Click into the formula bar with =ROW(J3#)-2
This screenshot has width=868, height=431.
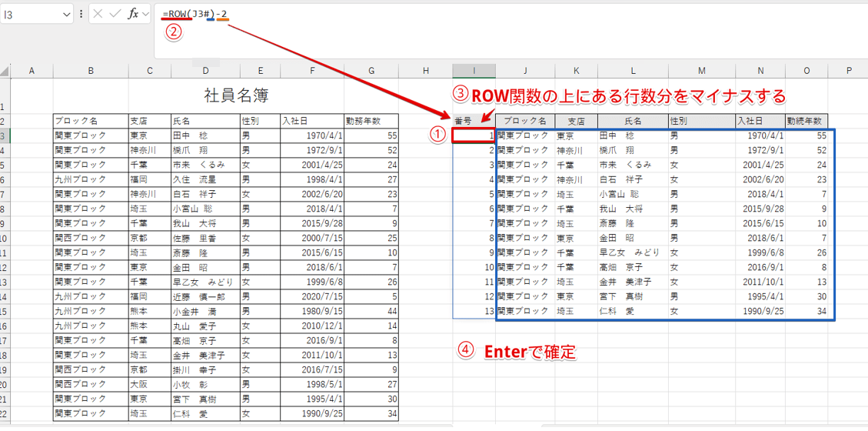click(461, 14)
